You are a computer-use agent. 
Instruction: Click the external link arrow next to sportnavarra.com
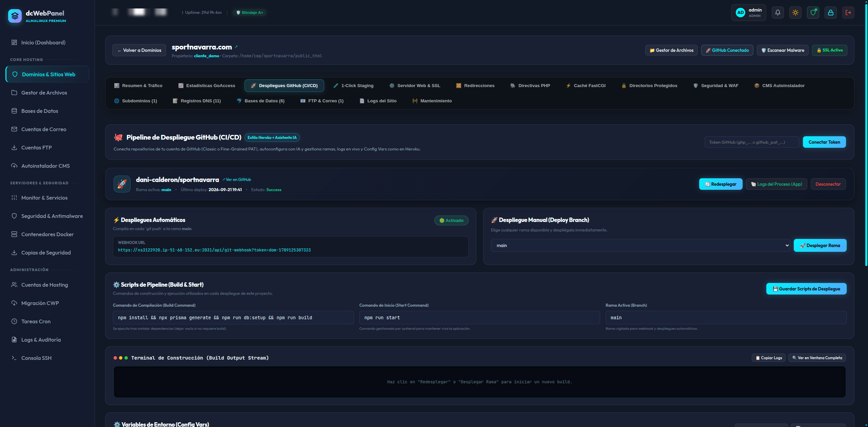236,47
